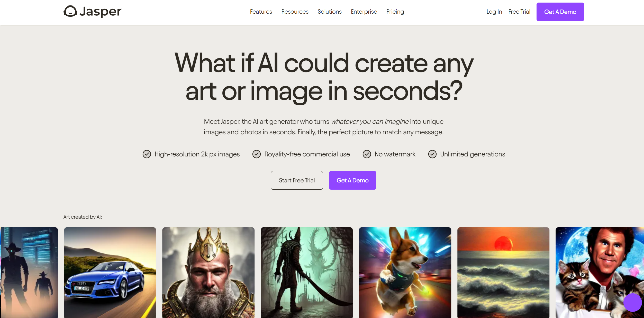Click the checkmark icon beside No watermark

tap(367, 154)
